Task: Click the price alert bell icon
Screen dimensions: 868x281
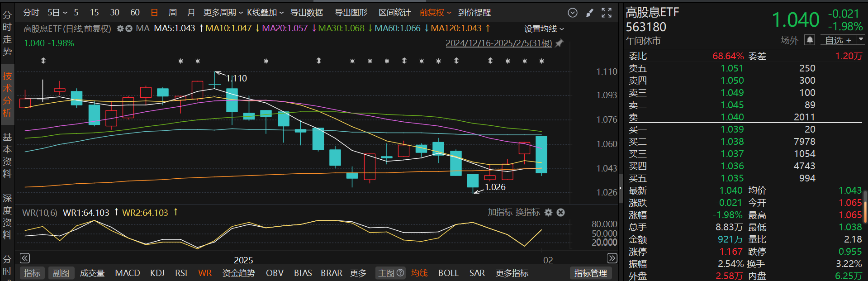Action: point(810,40)
